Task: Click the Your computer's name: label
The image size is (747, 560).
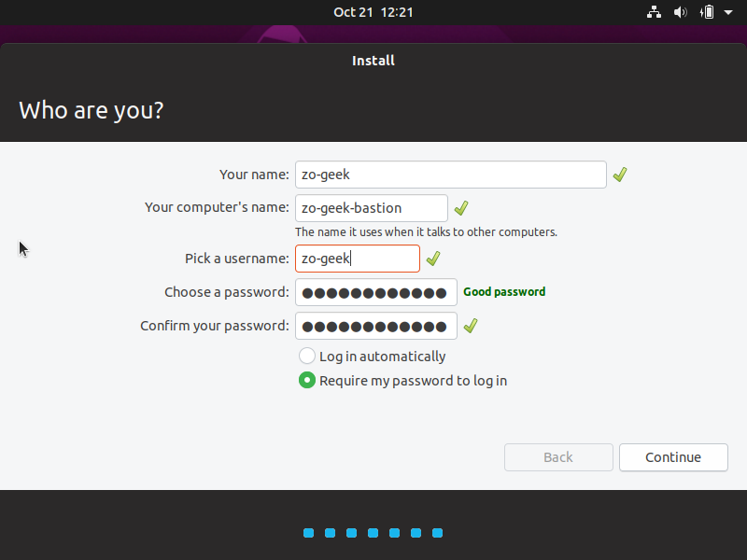Action: point(217,207)
